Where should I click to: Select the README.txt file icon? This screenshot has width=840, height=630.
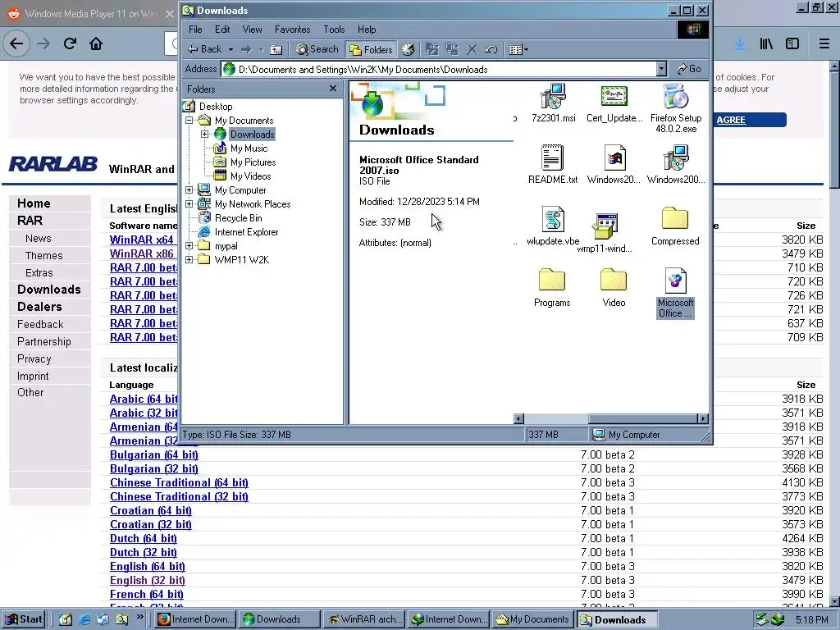click(x=552, y=158)
